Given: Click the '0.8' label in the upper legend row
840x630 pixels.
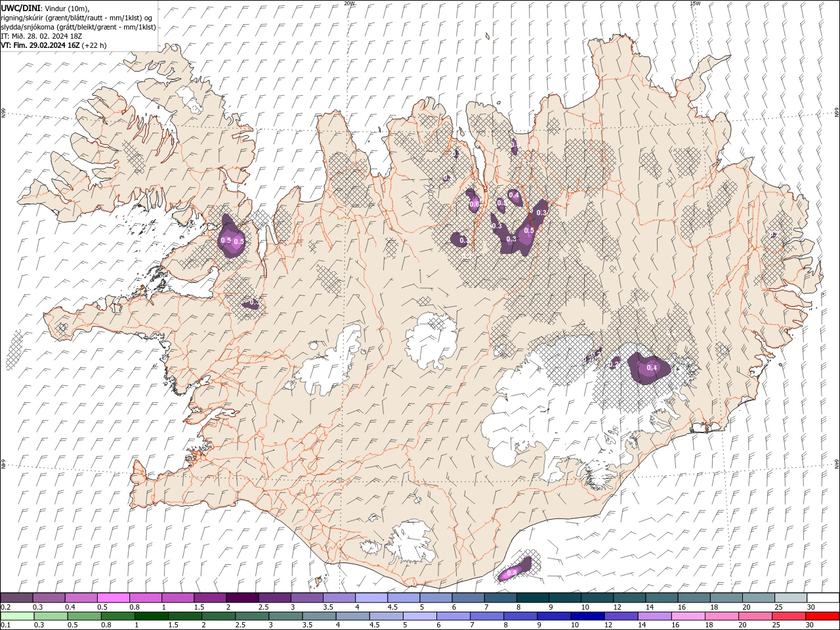Looking at the screenshot, I should [x=135, y=607].
